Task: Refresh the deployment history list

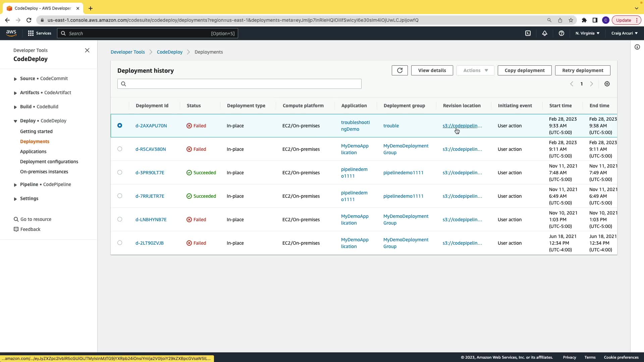Action: [399, 70]
